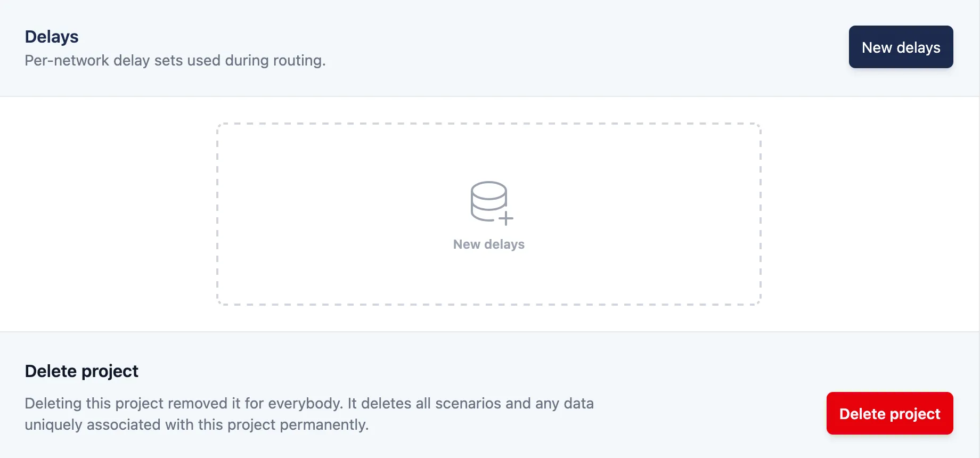The height and width of the screenshot is (458, 980).
Task: Select the bold Delete project heading text
Action: [x=81, y=371]
